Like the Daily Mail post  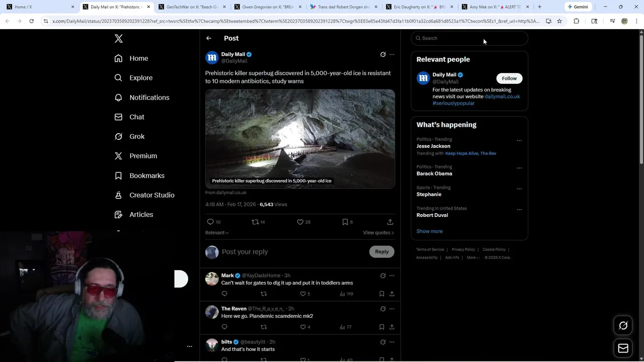[300, 222]
